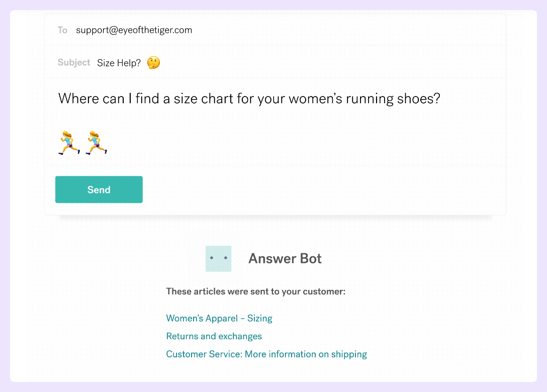Open the Returns and exchanges article
This screenshot has width=547, height=392.
click(x=214, y=336)
